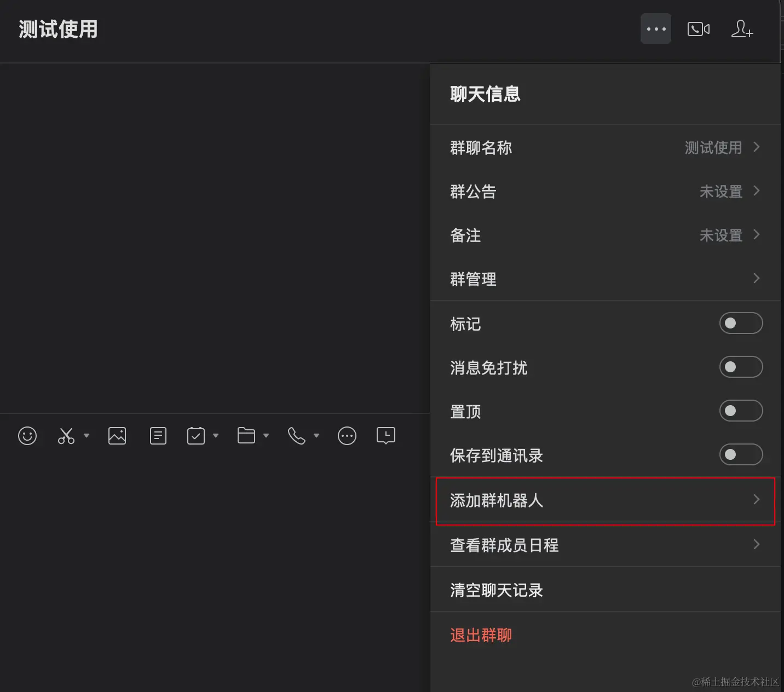The width and height of the screenshot is (784, 692).
Task: Click the chevron in 添加群机器人 row
Action: (x=757, y=499)
